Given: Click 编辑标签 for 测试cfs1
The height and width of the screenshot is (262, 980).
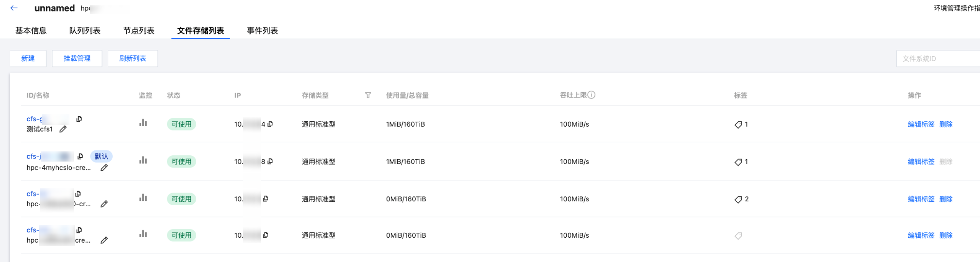Looking at the screenshot, I should (x=921, y=124).
